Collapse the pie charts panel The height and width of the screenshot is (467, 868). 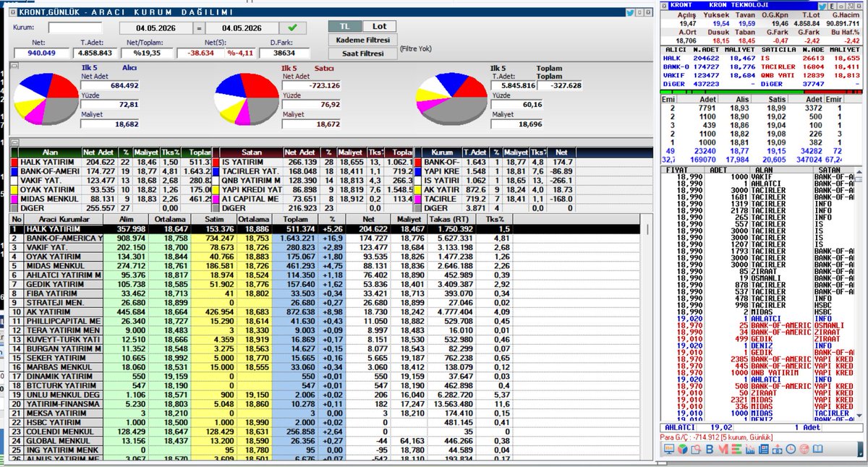click(14, 66)
